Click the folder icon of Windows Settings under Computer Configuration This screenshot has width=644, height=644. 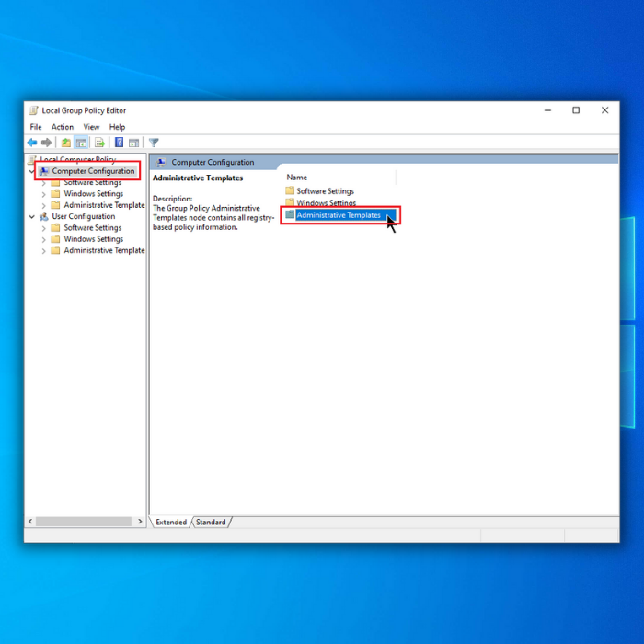pos(55,193)
